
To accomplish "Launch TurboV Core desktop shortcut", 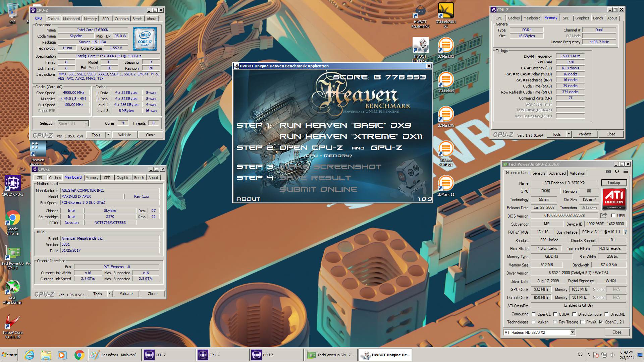I will coord(12,327).
